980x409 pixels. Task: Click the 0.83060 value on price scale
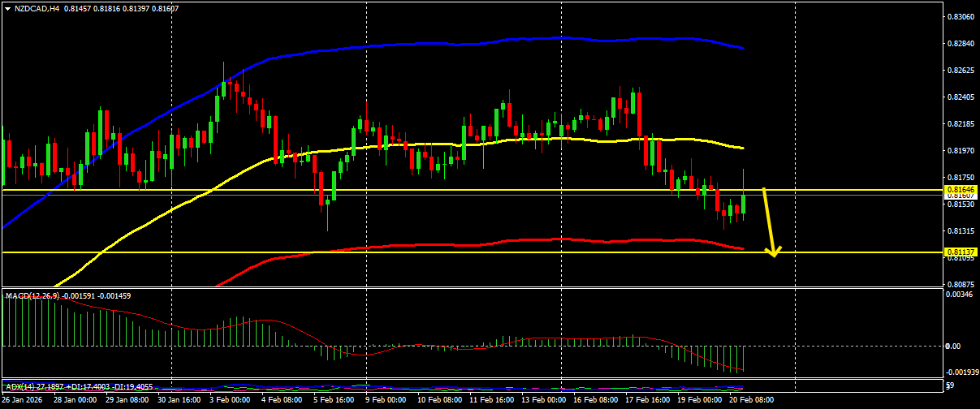pos(961,16)
